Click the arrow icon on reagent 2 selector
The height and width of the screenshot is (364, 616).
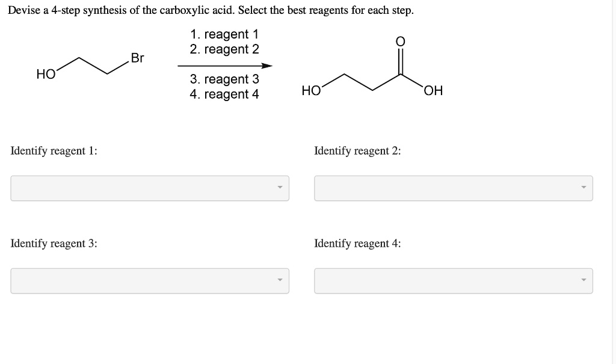[x=583, y=188]
